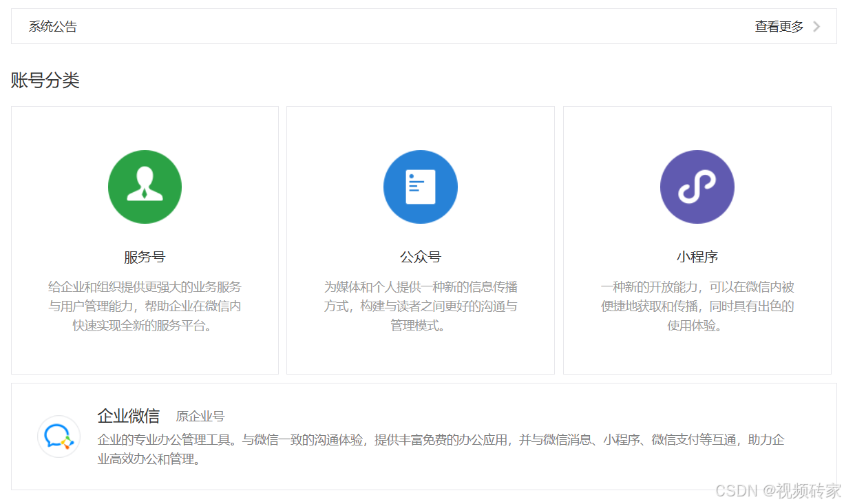Screen dimensions: 844x504
Task: Click the green 服务号 person icon
Action: [145, 187]
